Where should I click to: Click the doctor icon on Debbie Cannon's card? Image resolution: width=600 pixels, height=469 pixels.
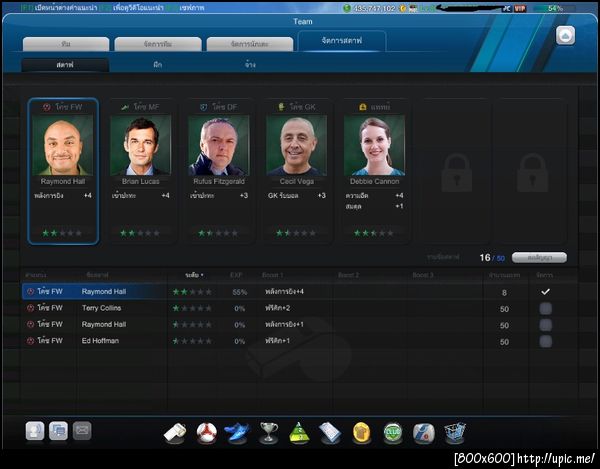pos(363,107)
